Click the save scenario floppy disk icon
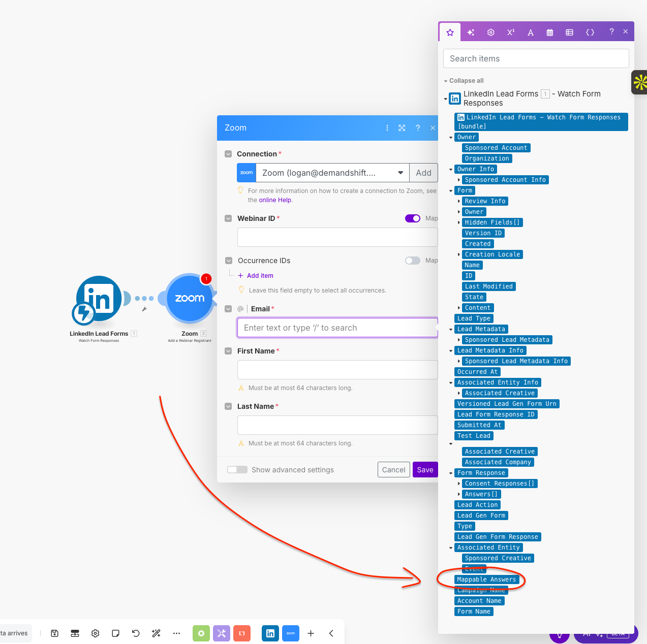This screenshot has height=644, width=647. click(55, 633)
